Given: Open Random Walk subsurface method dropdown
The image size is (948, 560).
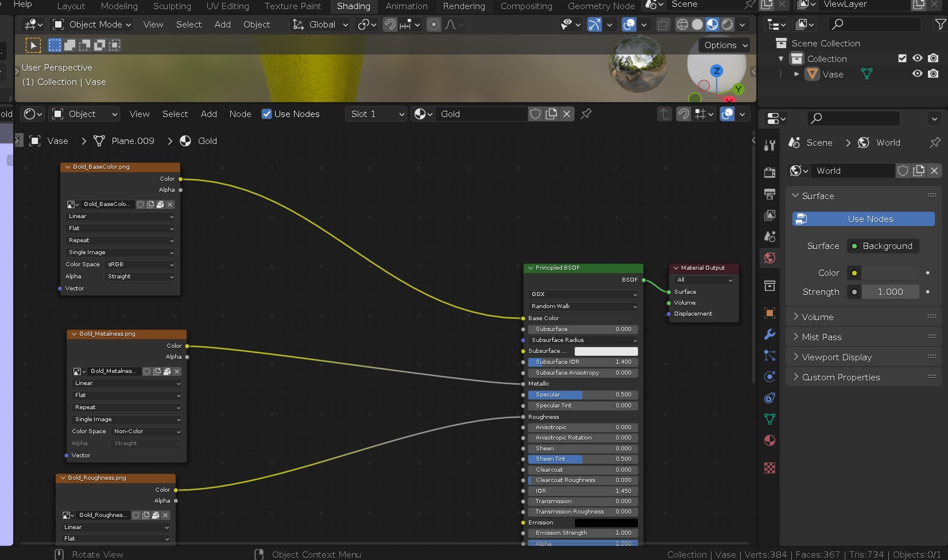Looking at the screenshot, I should coord(583,306).
